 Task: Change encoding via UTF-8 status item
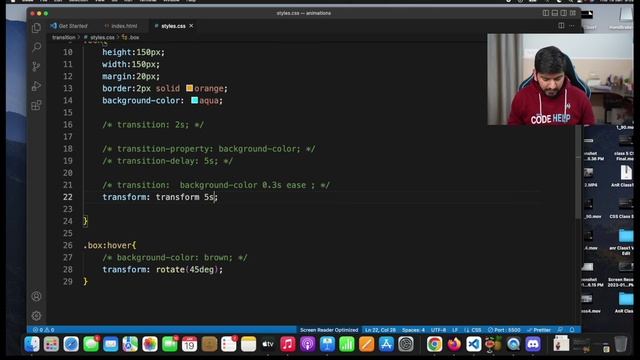(438, 330)
